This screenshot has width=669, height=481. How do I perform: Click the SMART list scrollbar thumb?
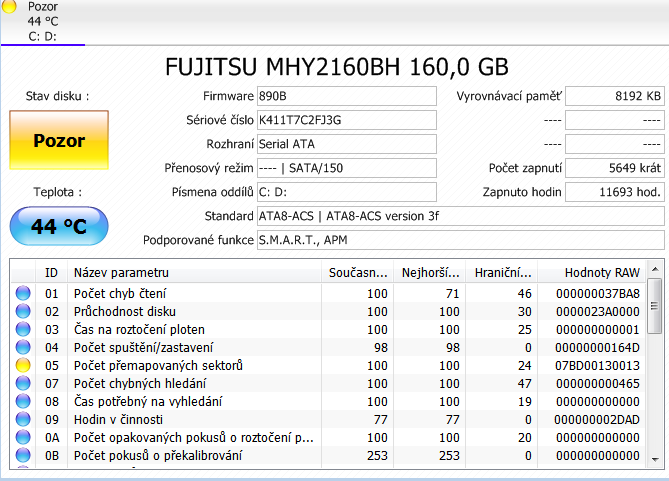[x=655, y=306]
